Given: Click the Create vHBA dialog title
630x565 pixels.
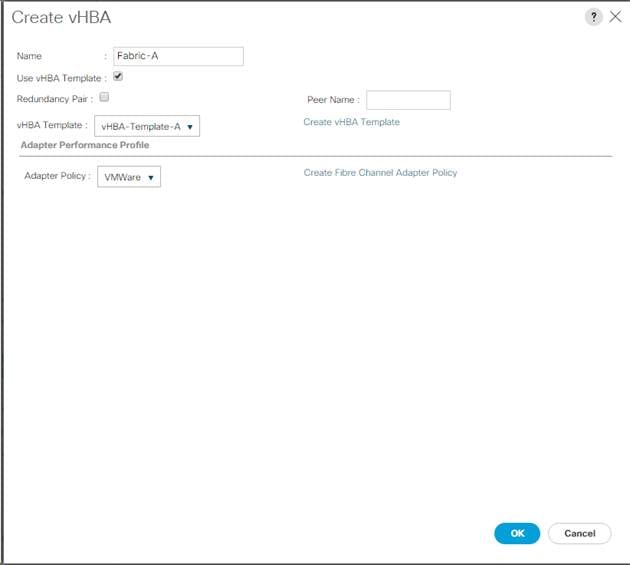Looking at the screenshot, I should tap(61, 17).
